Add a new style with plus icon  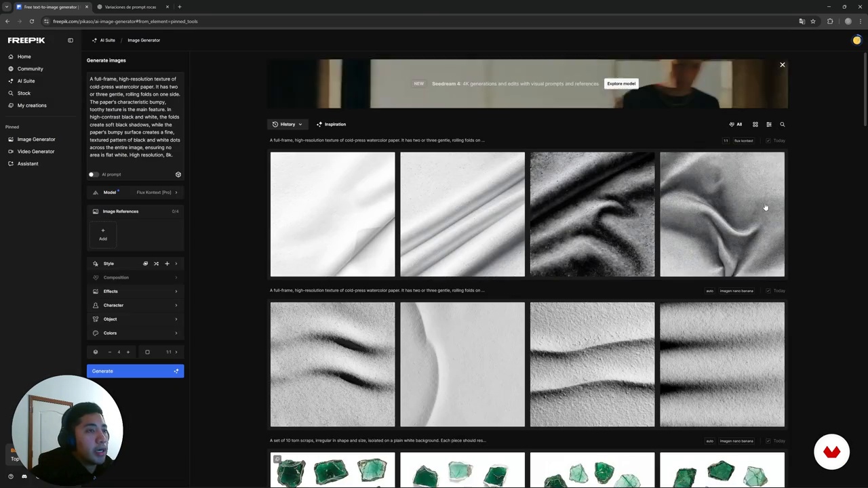pos(167,264)
